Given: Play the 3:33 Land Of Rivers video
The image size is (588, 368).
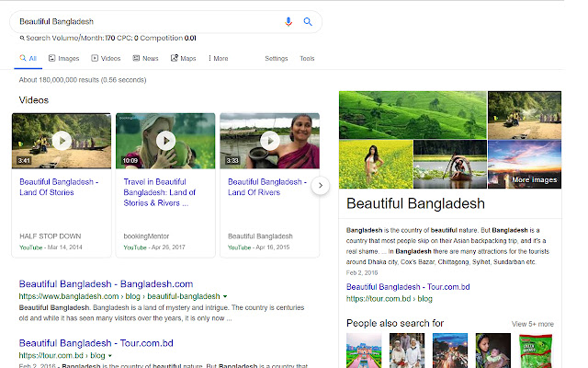Looking at the screenshot, I should 269,141.
